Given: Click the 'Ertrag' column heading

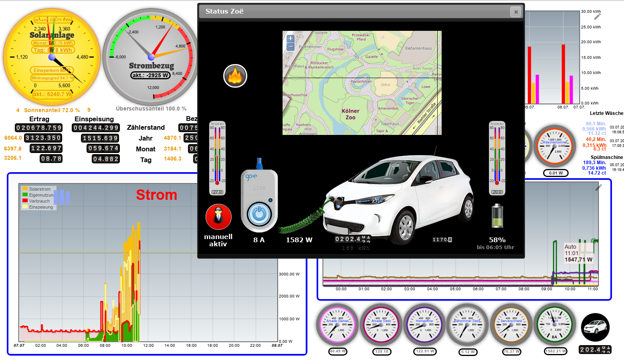Looking at the screenshot, I should 39,119.
